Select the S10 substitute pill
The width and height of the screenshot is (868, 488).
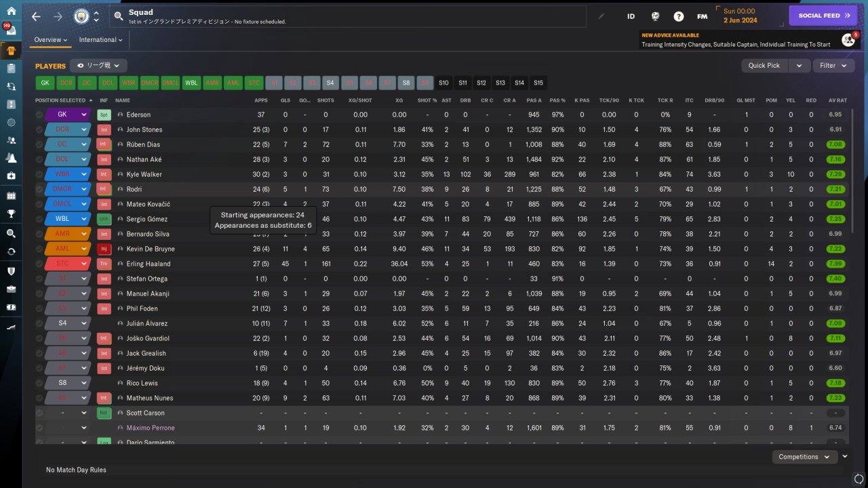click(x=443, y=83)
